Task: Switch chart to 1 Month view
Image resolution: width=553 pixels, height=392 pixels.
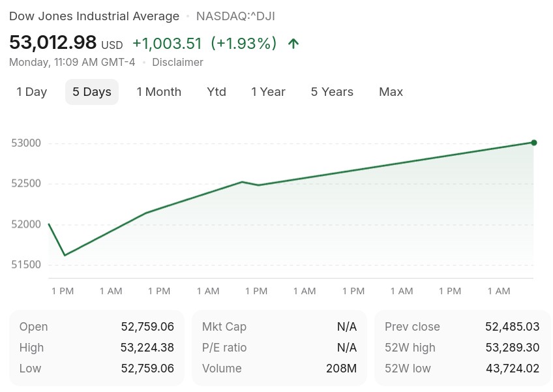Action: [x=158, y=92]
